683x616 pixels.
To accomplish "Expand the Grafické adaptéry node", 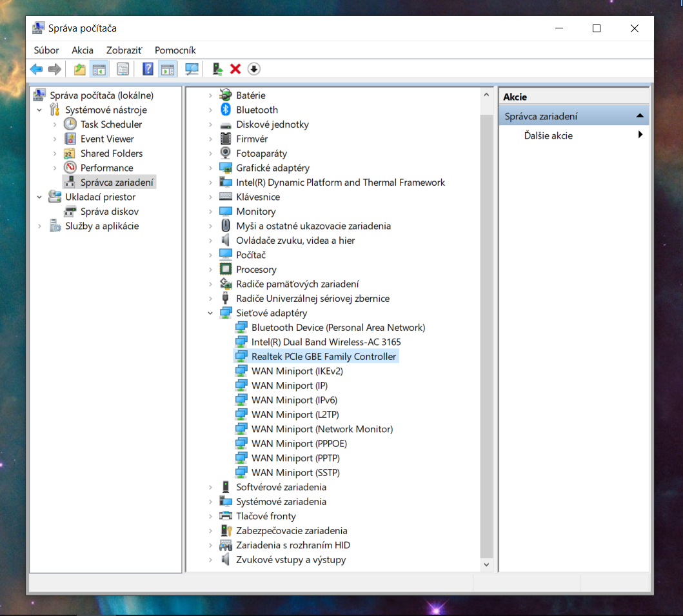I will click(x=210, y=168).
